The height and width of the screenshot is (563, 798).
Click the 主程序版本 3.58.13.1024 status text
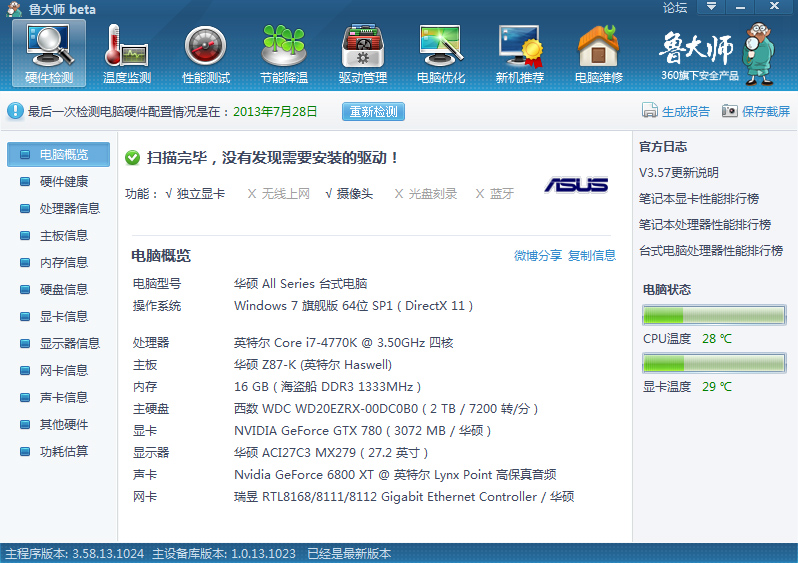tap(74, 553)
